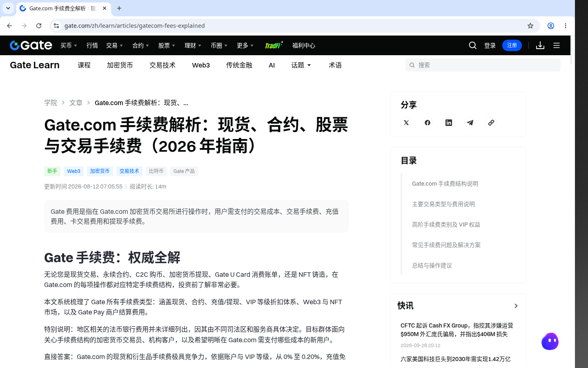588x368 pixels.
Task: Select 交易技术 tab in Gate Learn
Action: pos(163,65)
